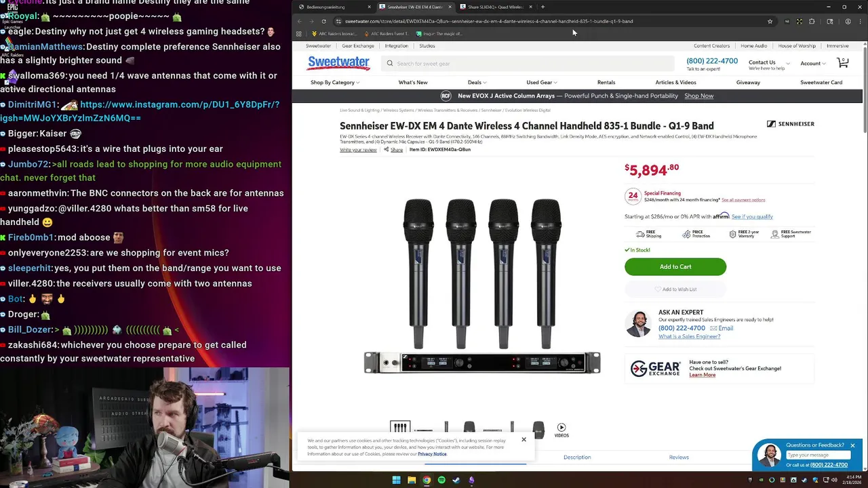868x488 pixels.
Task: Click the 24 months financing badge
Action: (633, 196)
